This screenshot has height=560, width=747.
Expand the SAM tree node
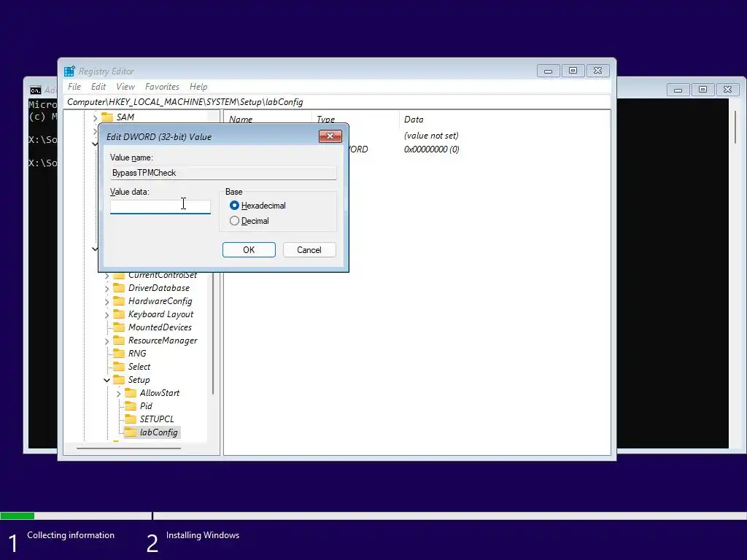(x=96, y=117)
